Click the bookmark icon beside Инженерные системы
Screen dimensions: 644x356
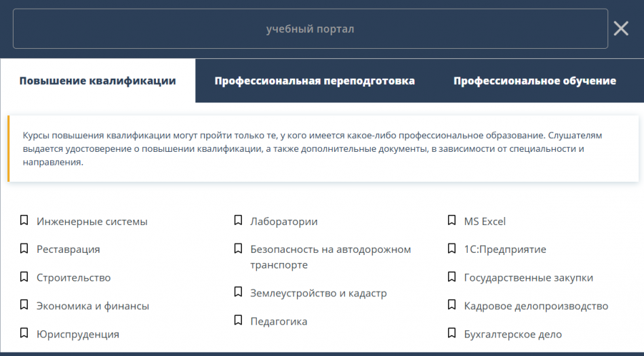pos(24,220)
